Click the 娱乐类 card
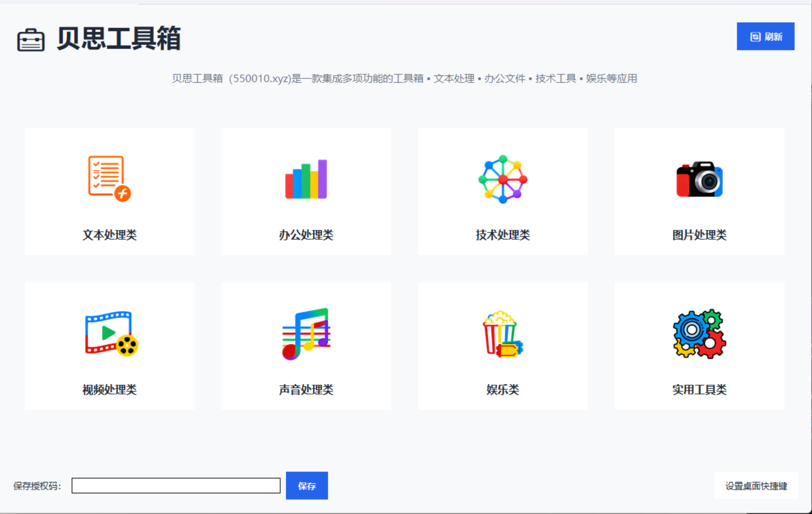This screenshot has height=514, width=812. click(x=503, y=346)
